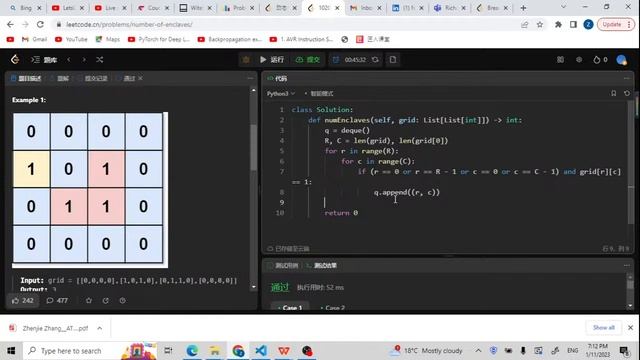Switch to the 提交记录 submissions tab
Screen dimensions: 640x360
coord(93,78)
